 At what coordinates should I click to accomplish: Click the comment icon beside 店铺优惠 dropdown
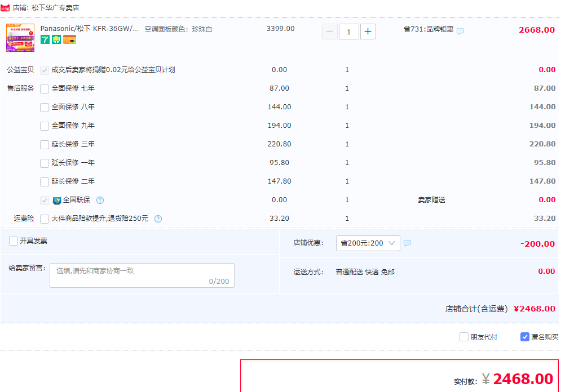pos(407,243)
